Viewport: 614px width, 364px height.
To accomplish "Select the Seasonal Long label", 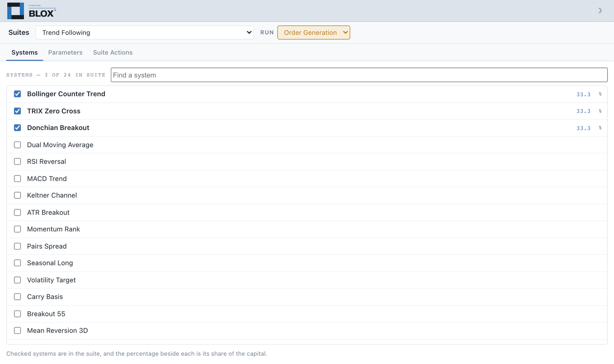I will [x=50, y=263].
